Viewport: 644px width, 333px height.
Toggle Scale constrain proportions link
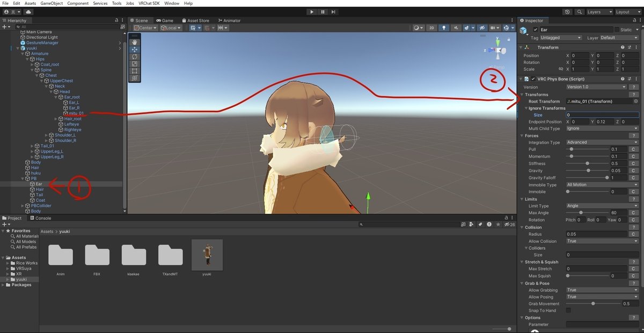pos(561,69)
